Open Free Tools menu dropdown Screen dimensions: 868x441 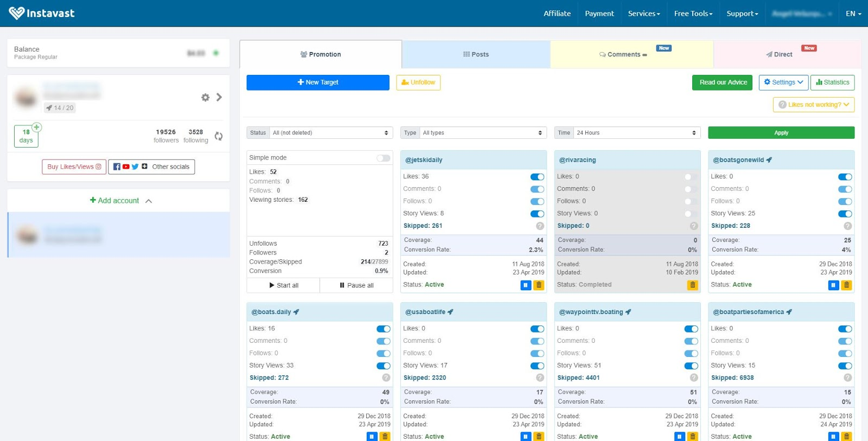(693, 14)
